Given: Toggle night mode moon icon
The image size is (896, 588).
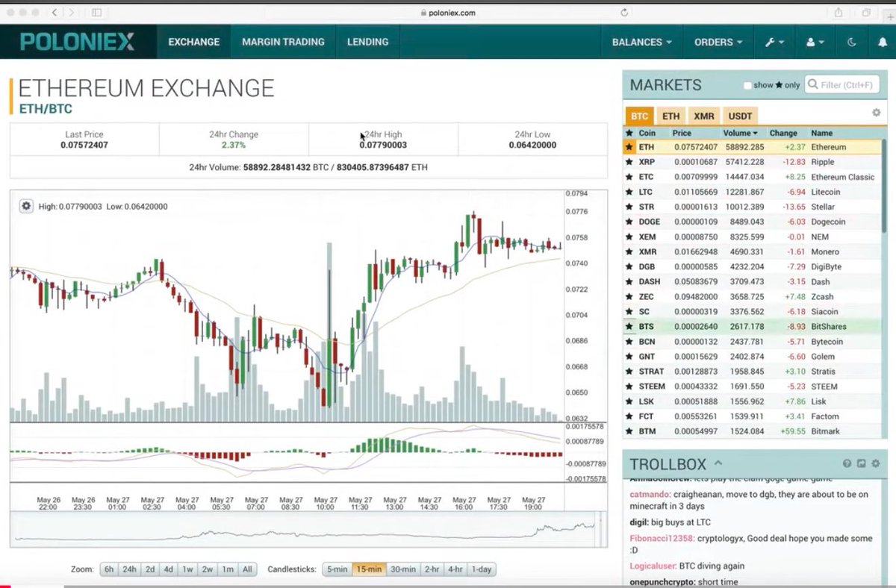Looking at the screenshot, I should pyautogui.click(x=852, y=43).
